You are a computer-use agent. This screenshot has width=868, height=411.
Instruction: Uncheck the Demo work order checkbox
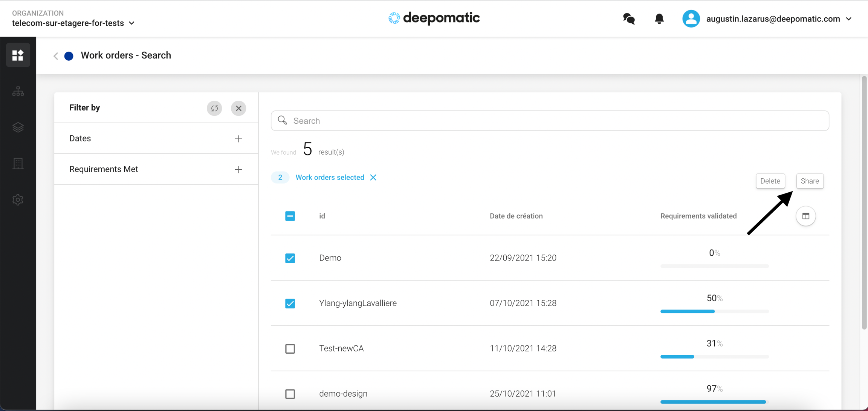pyautogui.click(x=290, y=258)
